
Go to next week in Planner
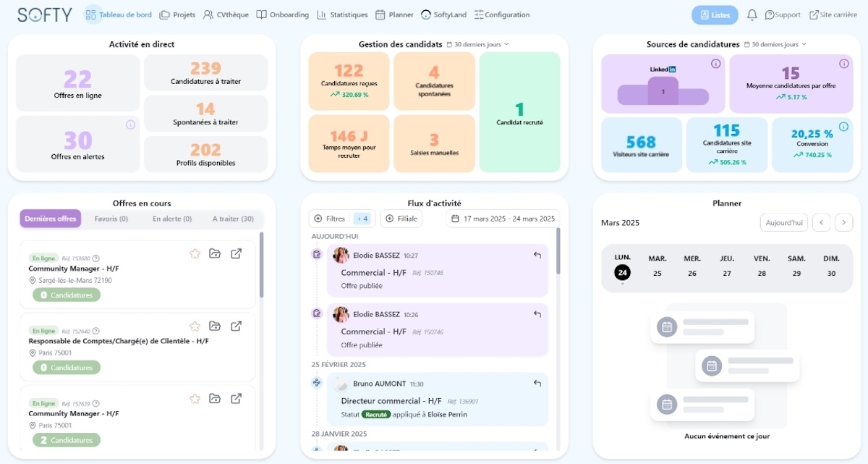[x=843, y=222]
